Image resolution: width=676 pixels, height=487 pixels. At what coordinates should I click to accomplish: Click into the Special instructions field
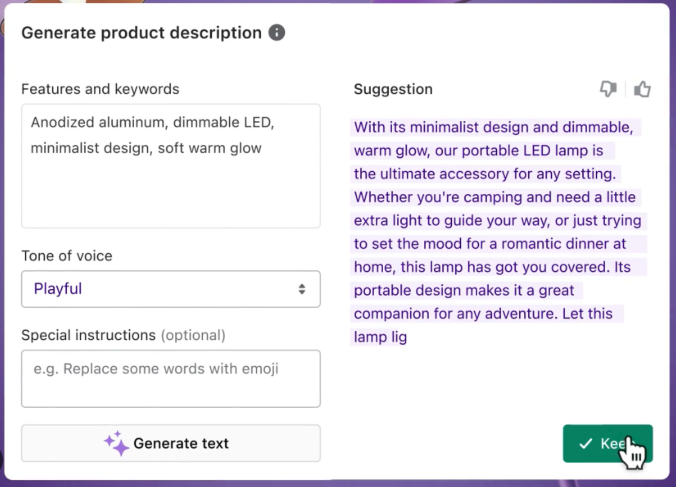171,378
